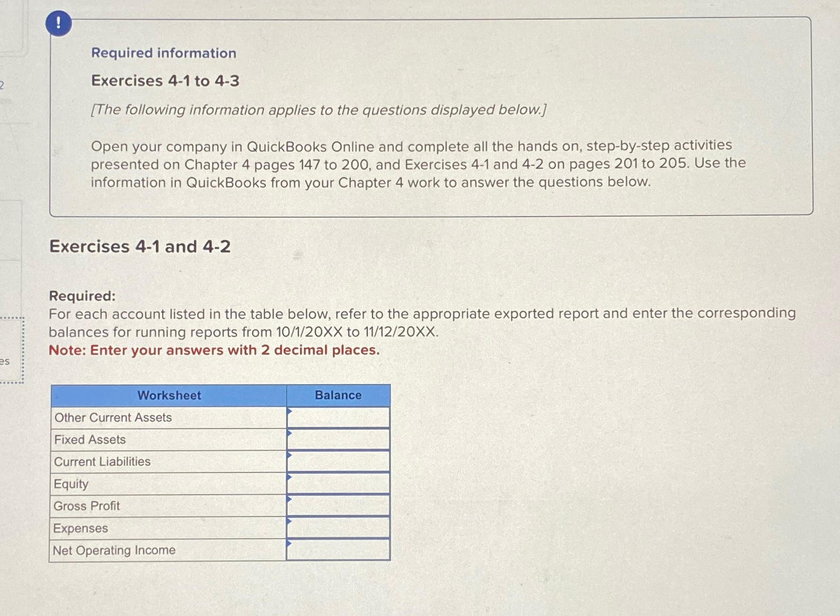Click the 'Exercises 4-1 to 4-3' heading
The height and width of the screenshot is (616, 840).
(165, 81)
